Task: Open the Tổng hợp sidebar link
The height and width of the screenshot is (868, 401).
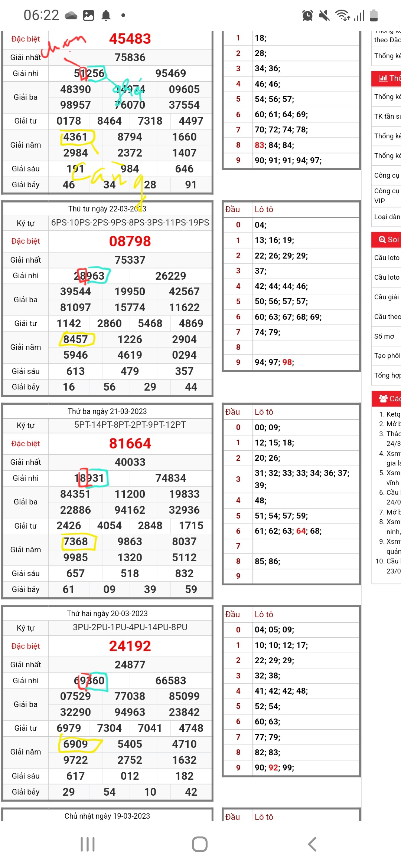Action: point(387,375)
